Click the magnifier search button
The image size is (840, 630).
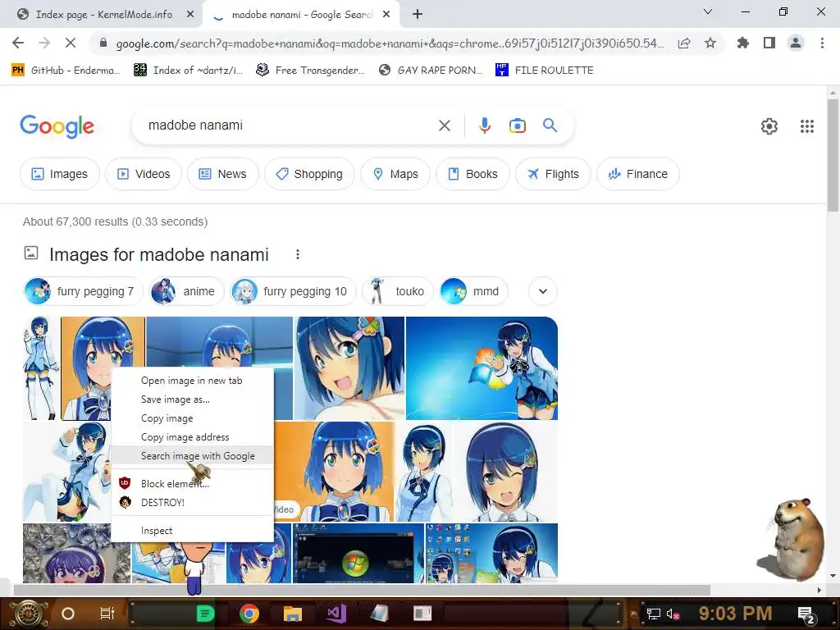(x=550, y=126)
